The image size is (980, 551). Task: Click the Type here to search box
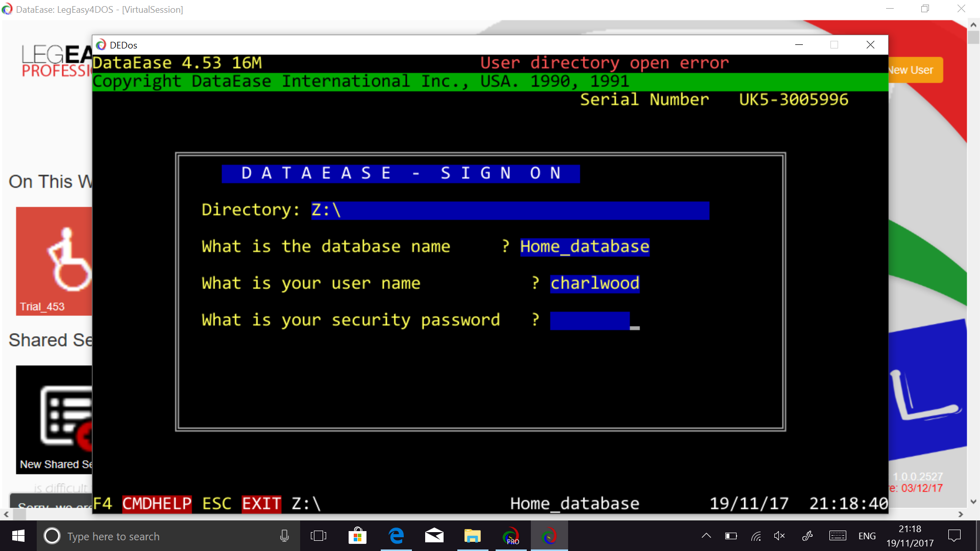(168, 536)
